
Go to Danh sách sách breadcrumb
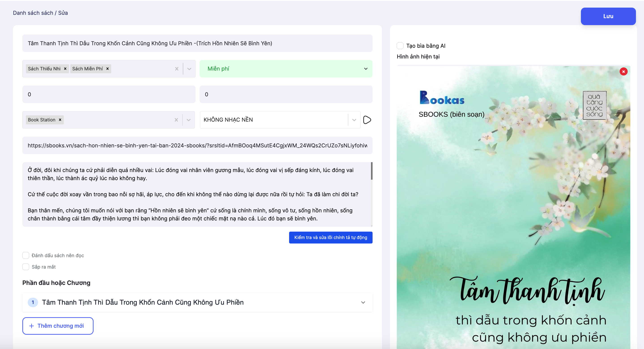(x=33, y=13)
